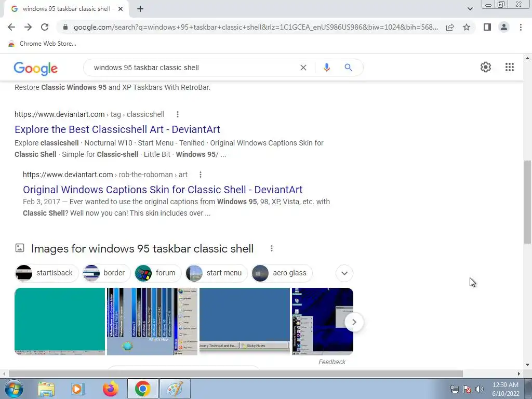
Task: Click the scroll right arrow
Action: pos(519,374)
